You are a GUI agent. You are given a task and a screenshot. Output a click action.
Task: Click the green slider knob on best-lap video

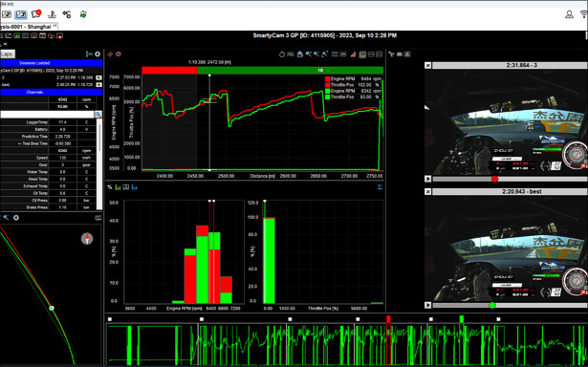tap(492, 305)
